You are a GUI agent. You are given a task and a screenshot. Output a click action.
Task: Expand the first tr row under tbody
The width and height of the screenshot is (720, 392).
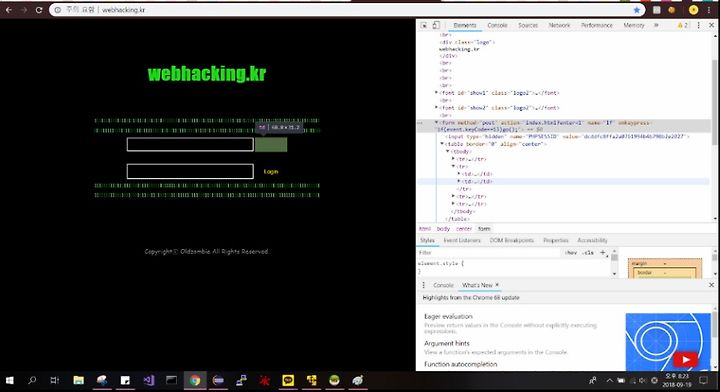[453, 159]
